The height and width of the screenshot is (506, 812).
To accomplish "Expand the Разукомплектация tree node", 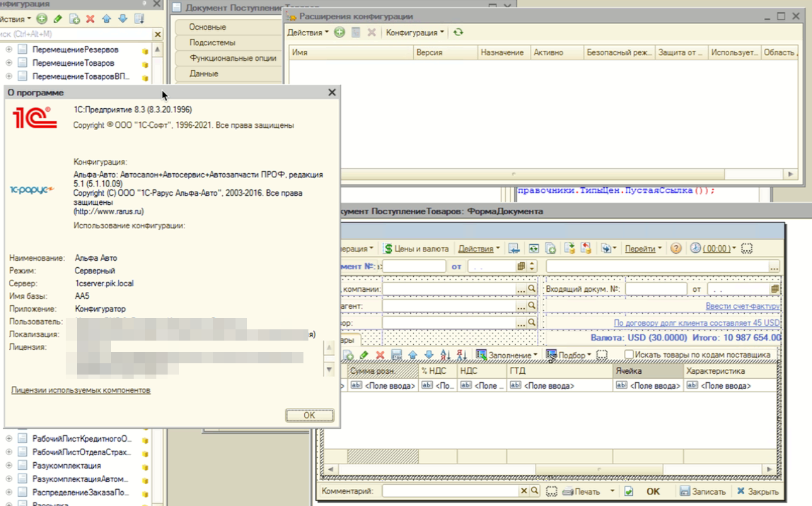I will (9, 466).
